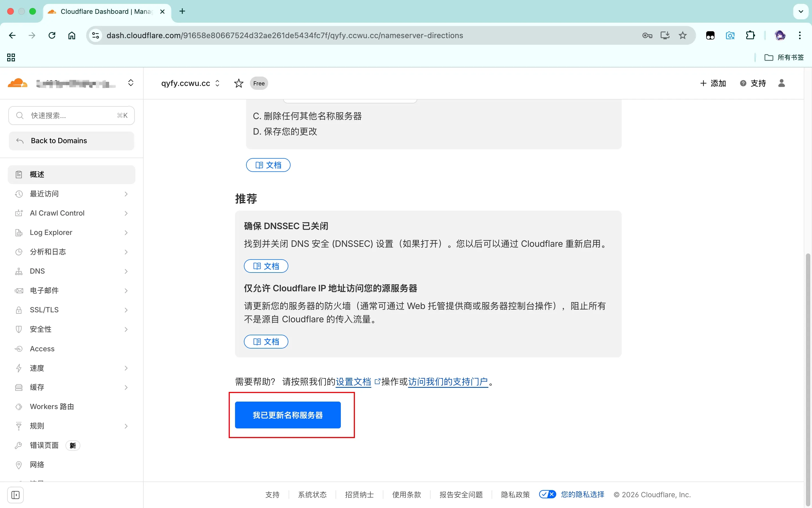Click 我已更新名称服务器 button
The width and height of the screenshot is (812, 508).
[x=288, y=415]
